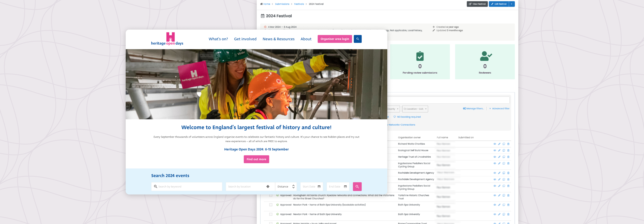Duplicate the Richard Watts Charities submission
Screen dimensions: 644x224
click(504, 144)
